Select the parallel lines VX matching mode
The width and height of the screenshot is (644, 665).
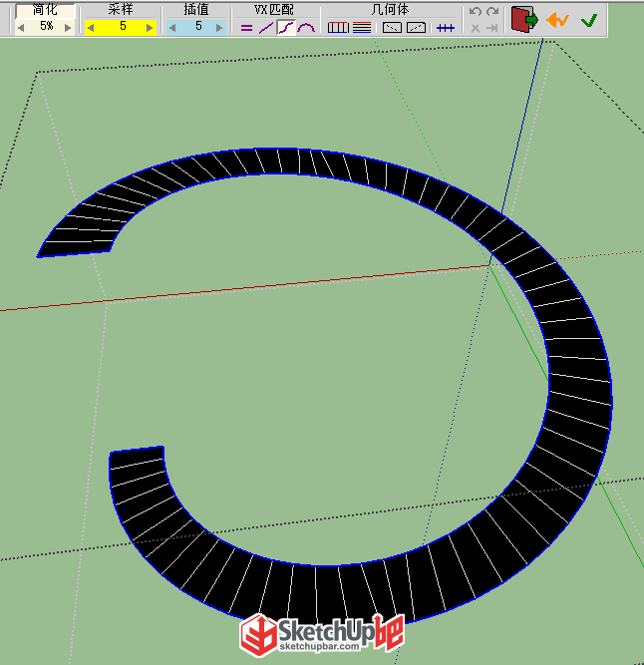(x=247, y=29)
